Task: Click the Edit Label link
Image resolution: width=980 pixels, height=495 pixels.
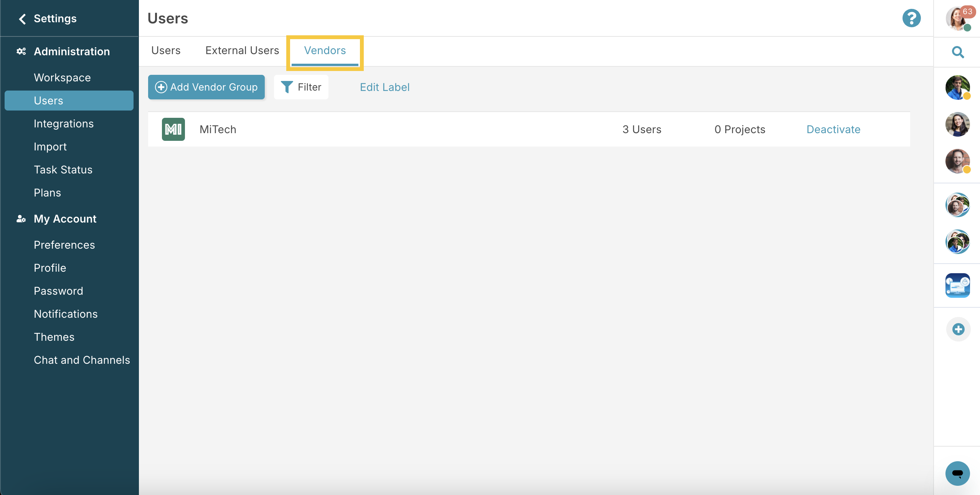Action: point(384,87)
